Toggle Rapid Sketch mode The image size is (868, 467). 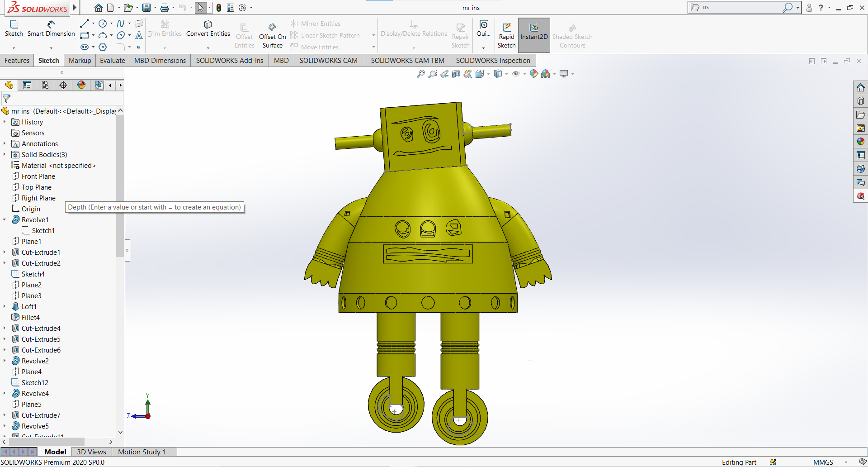(507, 35)
